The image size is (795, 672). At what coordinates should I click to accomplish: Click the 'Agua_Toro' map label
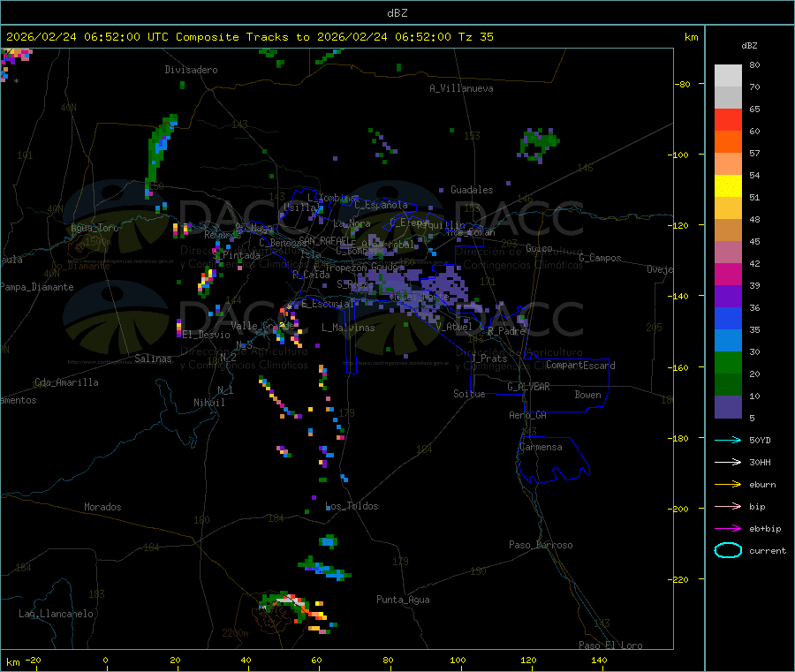pos(95,228)
